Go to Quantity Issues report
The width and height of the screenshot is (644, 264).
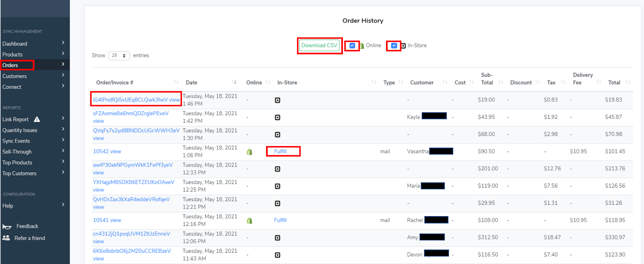pyautogui.click(x=20, y=130)
